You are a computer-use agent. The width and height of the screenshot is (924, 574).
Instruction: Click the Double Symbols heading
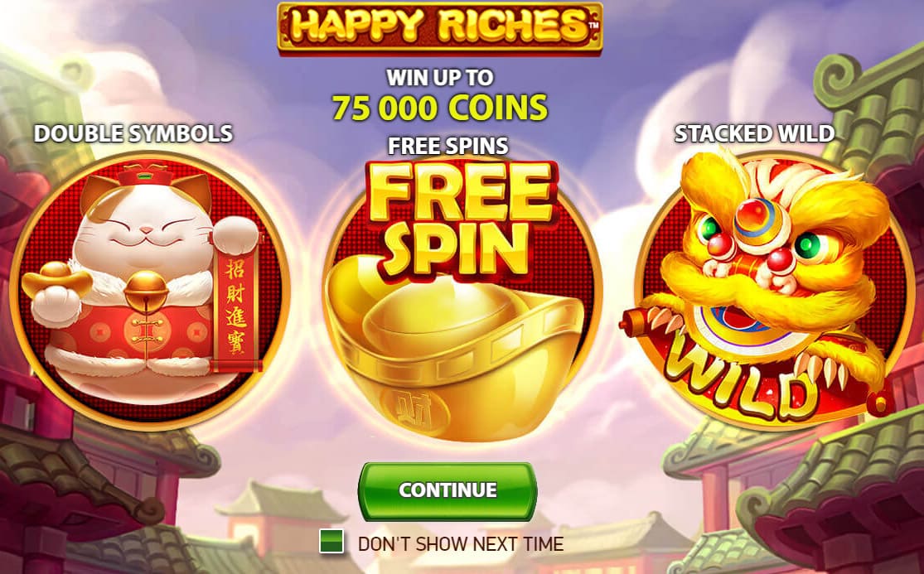pos(133,133)
